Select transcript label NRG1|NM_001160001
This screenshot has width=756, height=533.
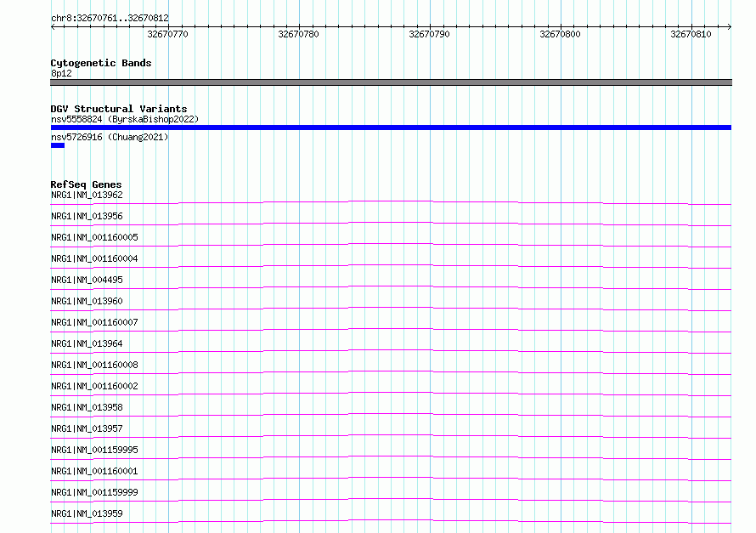[94, 471]
